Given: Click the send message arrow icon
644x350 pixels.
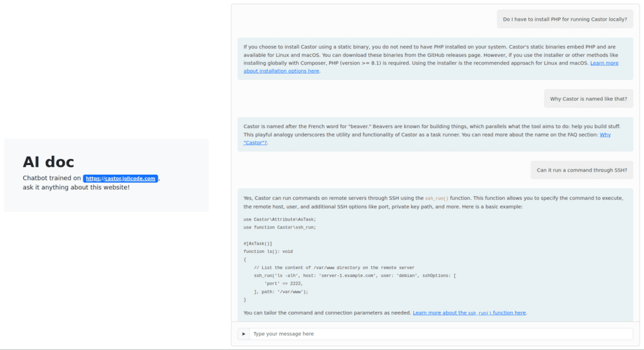Looking at the screenshot, I should click(244, 334).
